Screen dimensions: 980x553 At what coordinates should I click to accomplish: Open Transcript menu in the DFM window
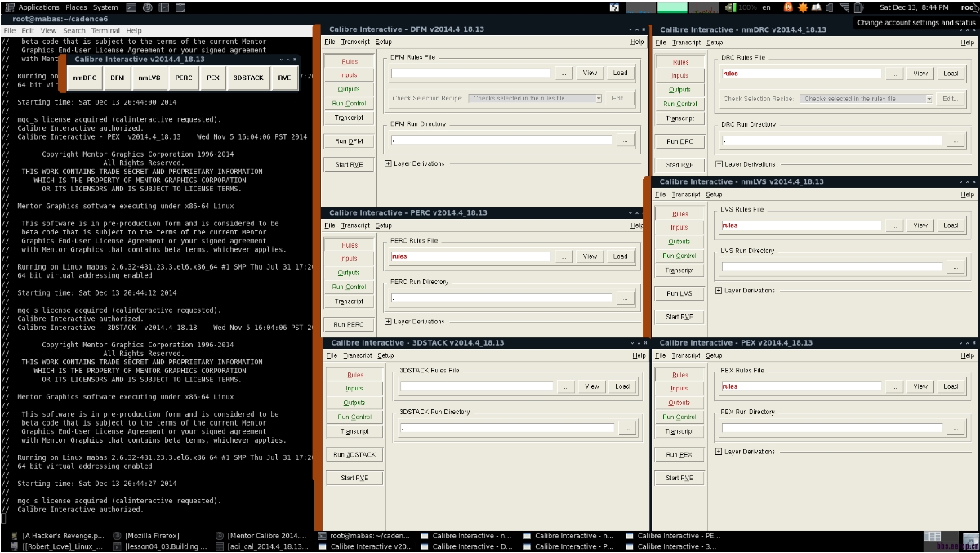pos(355,42)
